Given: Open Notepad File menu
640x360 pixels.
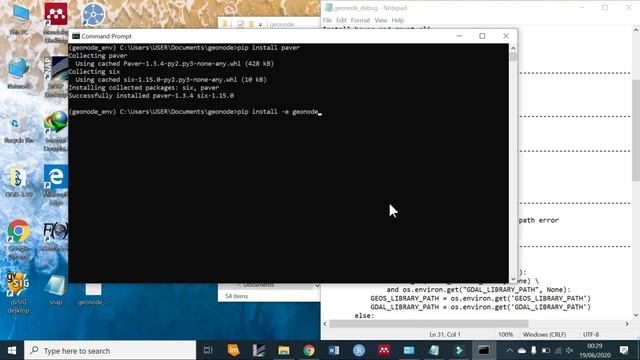Looking at the screenshot, I should pyautogui.click(x=327, y=20).
